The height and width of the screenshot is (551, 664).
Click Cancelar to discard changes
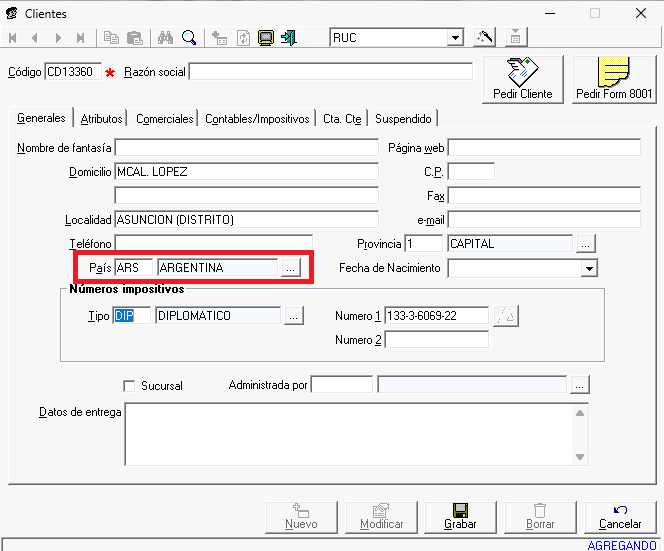[x=620, y=516]
